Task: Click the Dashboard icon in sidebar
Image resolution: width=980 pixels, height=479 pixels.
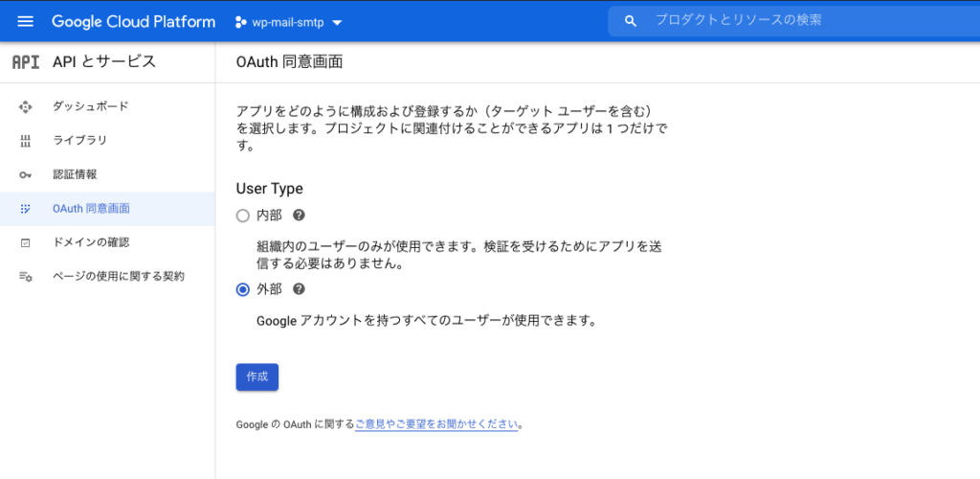Action: pyautogui.click(x=26, y=106)
